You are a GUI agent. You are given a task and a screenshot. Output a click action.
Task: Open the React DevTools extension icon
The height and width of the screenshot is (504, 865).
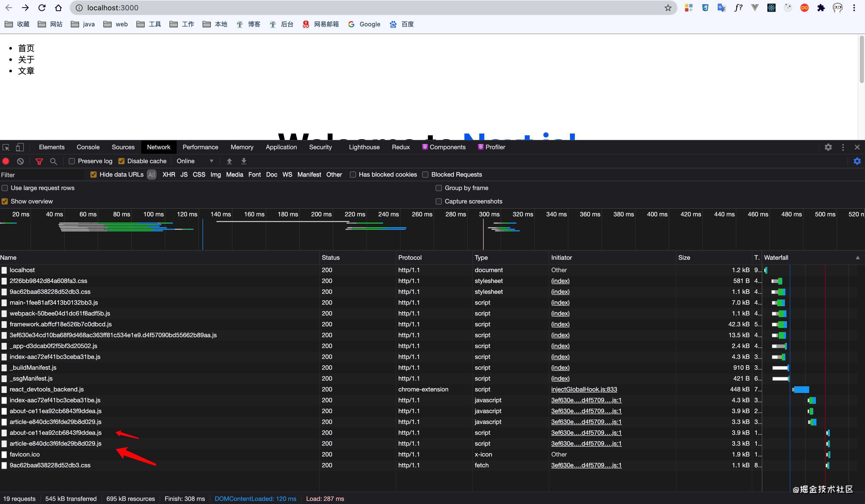[x=771, y=7]
